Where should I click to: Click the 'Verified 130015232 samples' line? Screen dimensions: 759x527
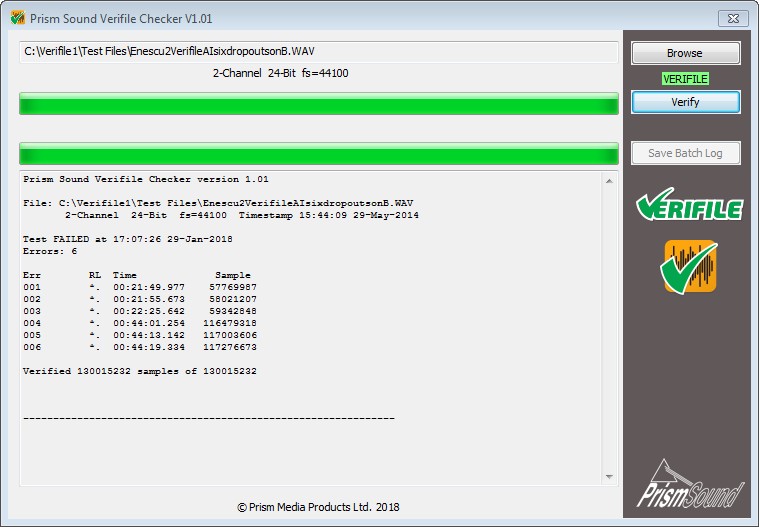point(140,371)
